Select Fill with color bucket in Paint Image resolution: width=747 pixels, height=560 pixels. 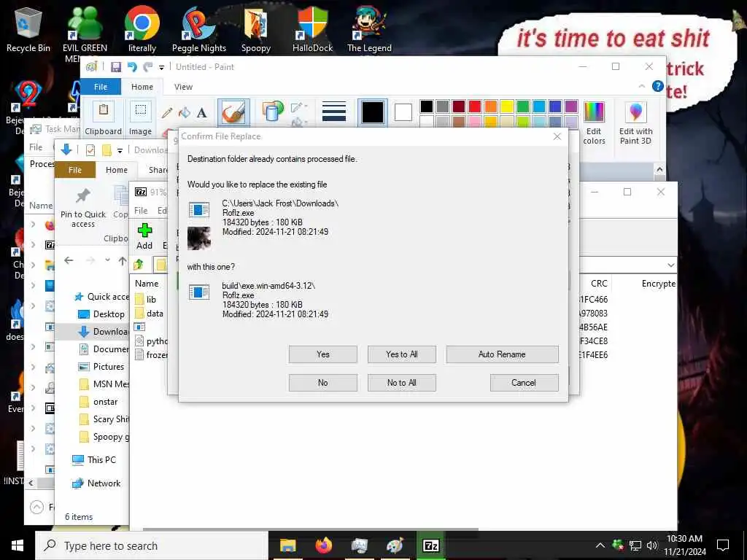[185, 112]
